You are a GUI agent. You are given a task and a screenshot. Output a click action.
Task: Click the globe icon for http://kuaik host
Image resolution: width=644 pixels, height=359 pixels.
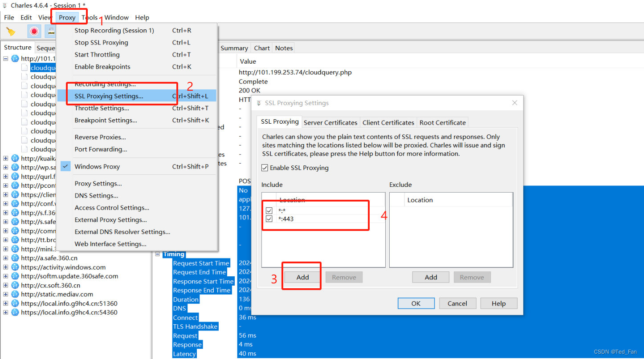point(15,158)
